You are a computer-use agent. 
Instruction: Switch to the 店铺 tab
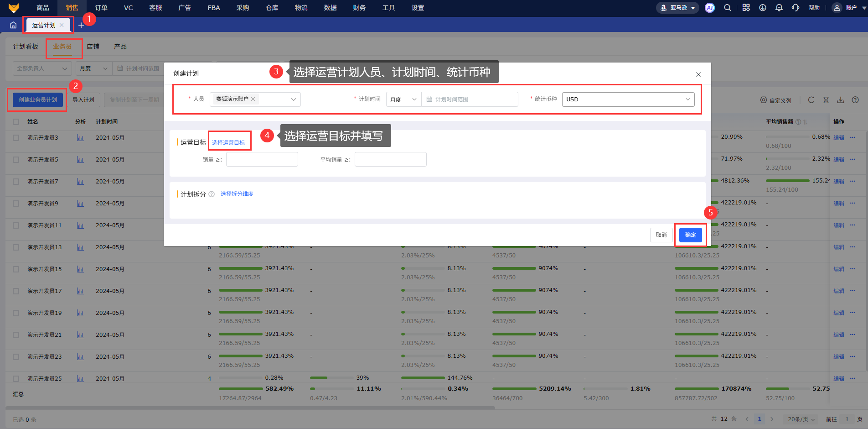tap(93, 47)
